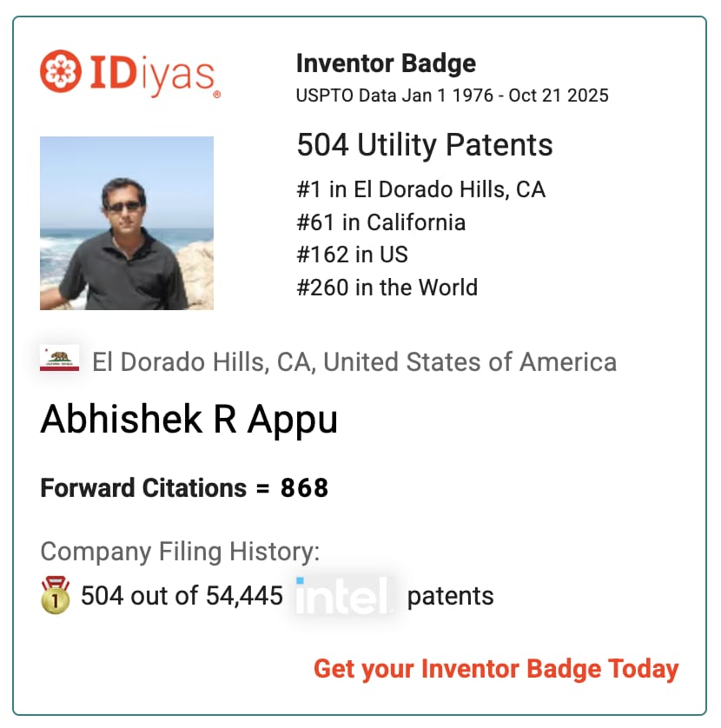Screen dimensions: 721x728
Task: Select the #260 in the World ranking
Action: coord(387,287)
